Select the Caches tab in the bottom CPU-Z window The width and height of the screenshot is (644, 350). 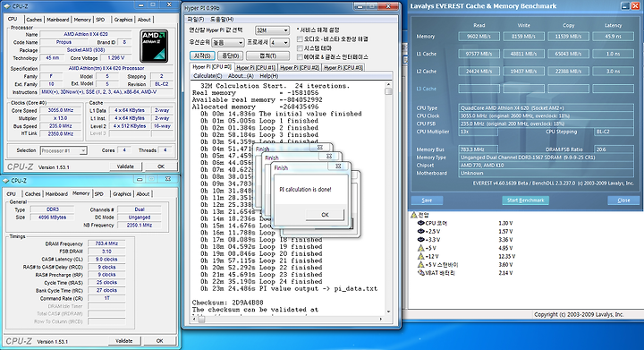32,194
